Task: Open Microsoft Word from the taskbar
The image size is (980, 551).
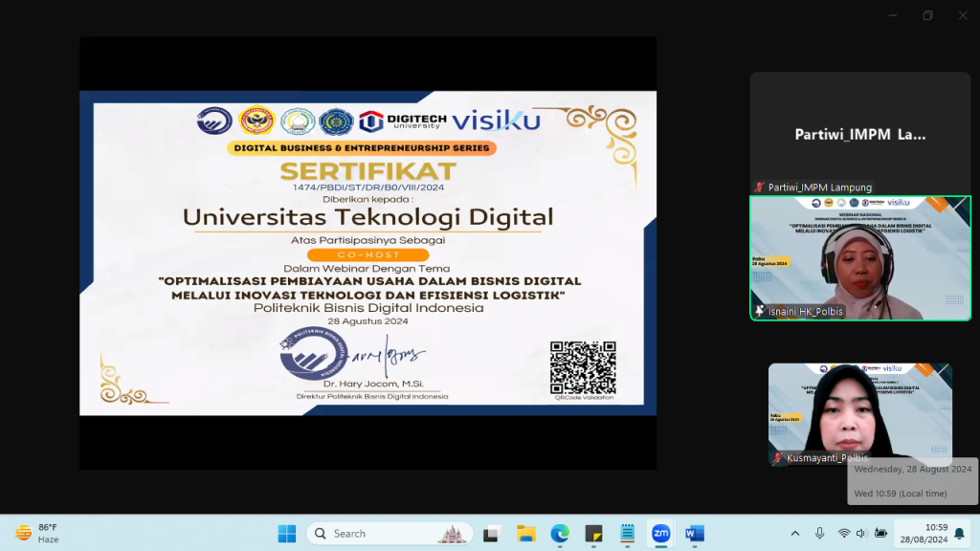Action: point(695,533)
